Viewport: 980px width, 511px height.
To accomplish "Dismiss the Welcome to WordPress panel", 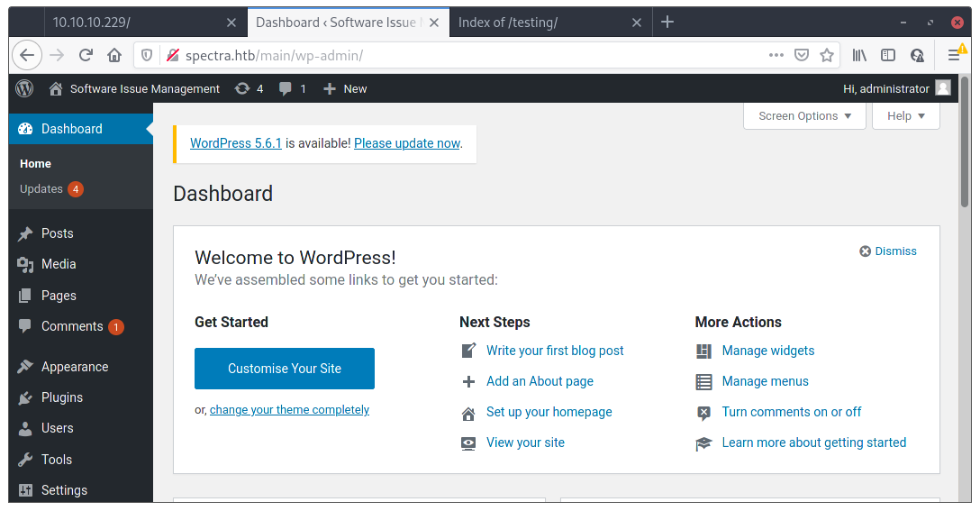I will point(888,251).
